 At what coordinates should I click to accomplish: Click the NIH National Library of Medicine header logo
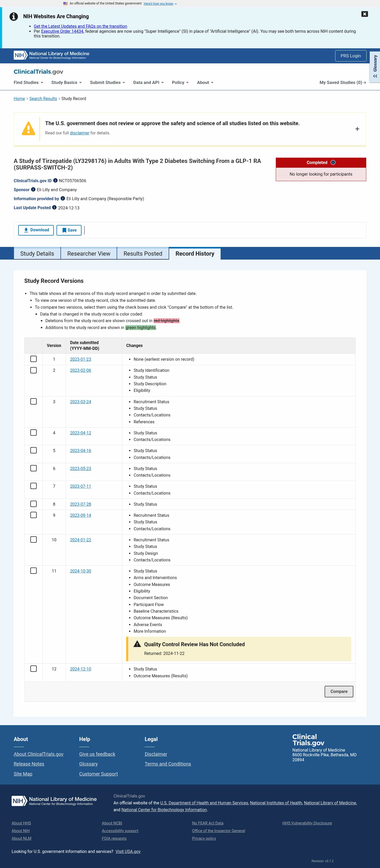51,55
